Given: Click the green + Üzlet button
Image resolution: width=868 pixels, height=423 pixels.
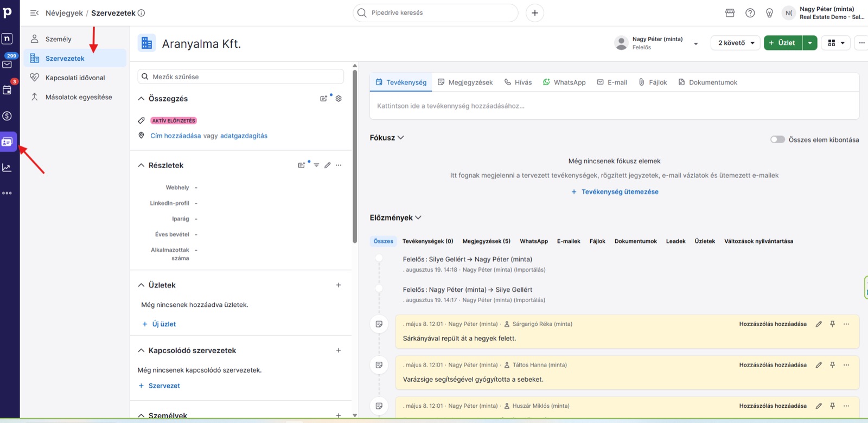Looking at the screenshot, I should tap(783, 43).
